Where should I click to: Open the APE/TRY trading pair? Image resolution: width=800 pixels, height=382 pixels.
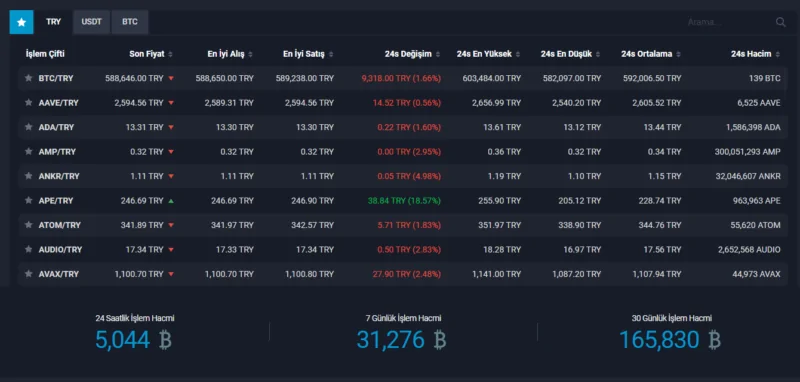56,201
